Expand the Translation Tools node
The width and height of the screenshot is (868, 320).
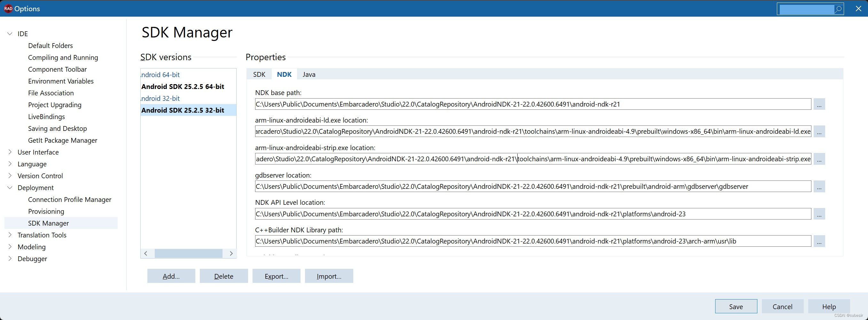10,235
